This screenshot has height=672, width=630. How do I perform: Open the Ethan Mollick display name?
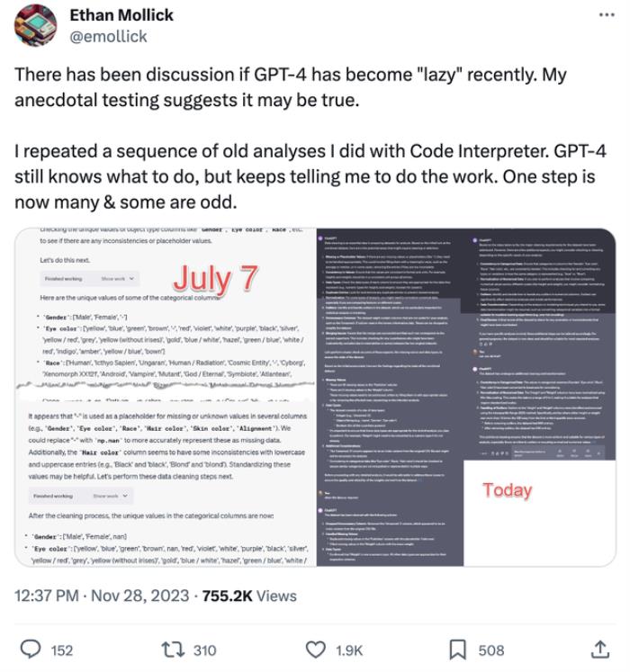121,15
